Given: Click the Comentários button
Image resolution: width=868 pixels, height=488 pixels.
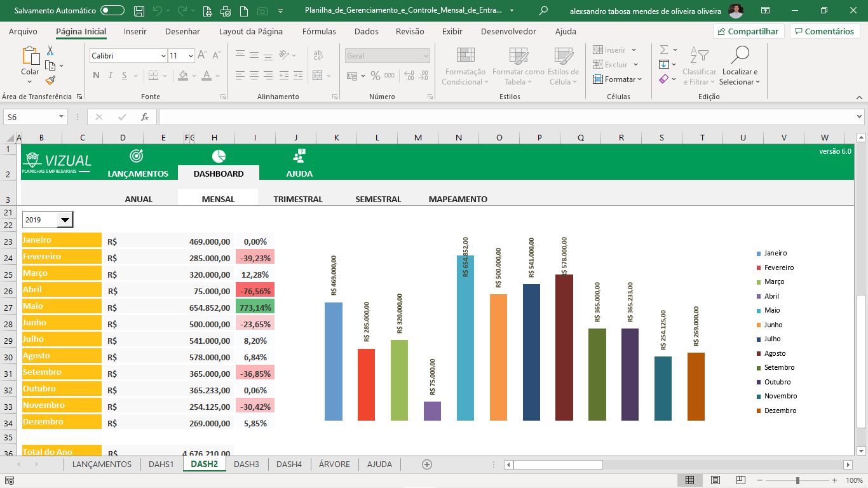Looking at the screenshot, I should [825, 31].
